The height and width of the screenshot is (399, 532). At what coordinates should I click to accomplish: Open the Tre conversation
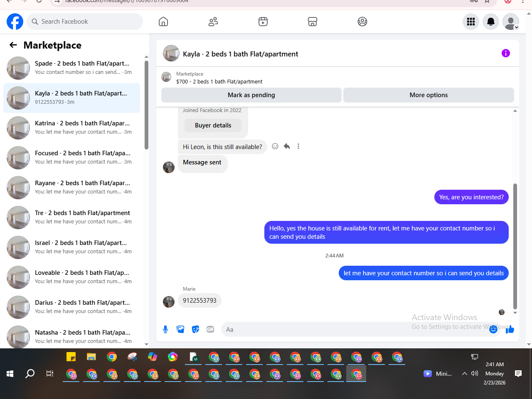pos(71,218)
